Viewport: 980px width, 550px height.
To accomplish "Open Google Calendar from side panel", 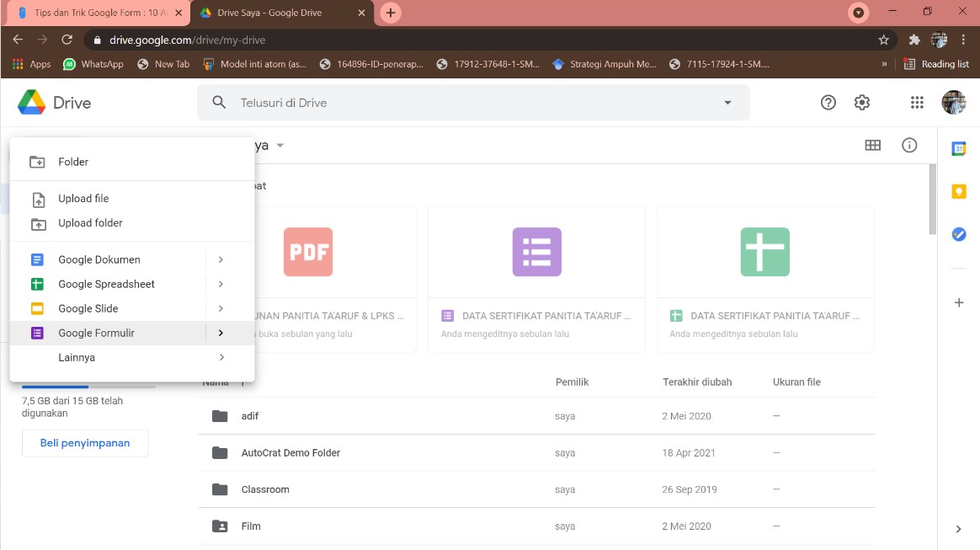I will 958,147.
